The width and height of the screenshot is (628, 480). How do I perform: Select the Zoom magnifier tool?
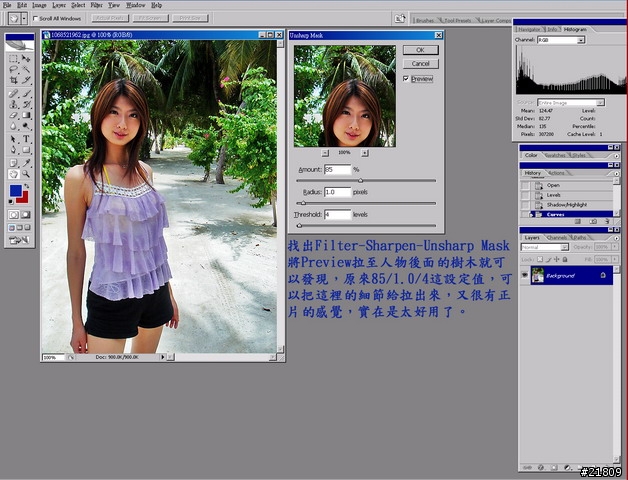pyautogui.click(x=26, y=174)
